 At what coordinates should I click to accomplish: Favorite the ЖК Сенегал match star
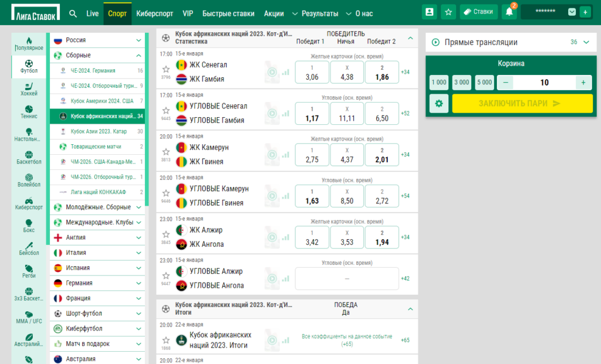[166, 69]
